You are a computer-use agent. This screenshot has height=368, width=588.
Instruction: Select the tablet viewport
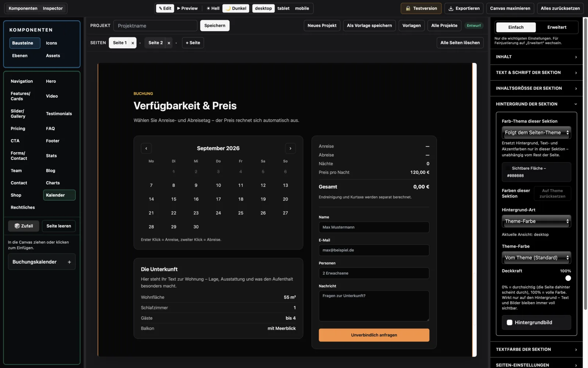[283, 8]
